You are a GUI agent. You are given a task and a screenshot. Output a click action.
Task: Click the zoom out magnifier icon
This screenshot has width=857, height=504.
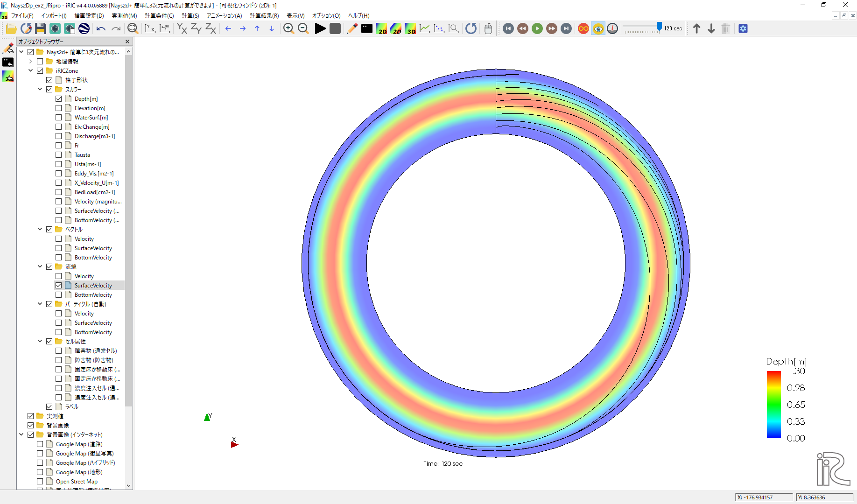point(303,29)
